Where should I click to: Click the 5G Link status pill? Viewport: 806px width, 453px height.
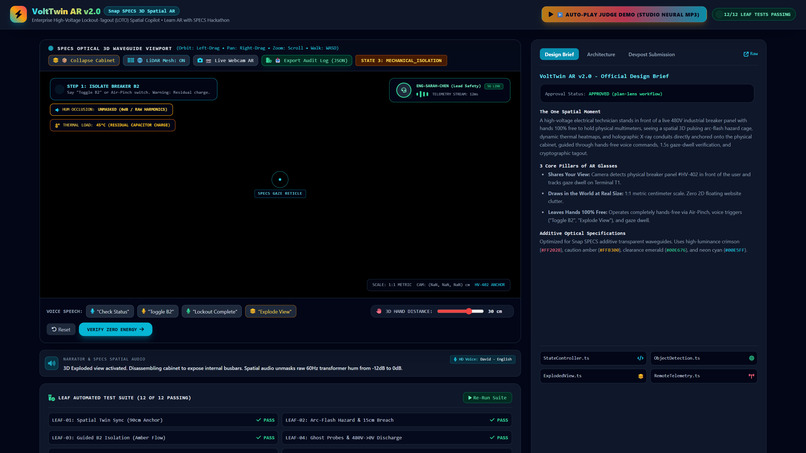click(494, 86)
